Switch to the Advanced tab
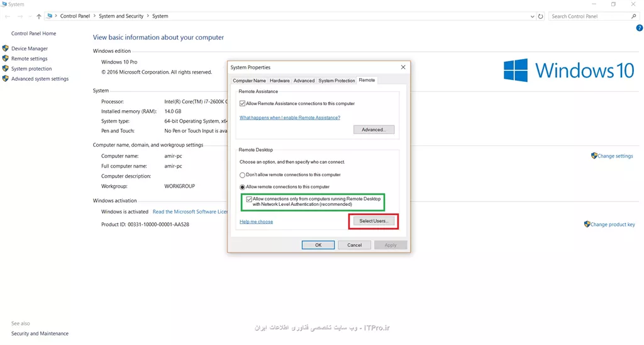Screen dimensions: 644x345 304,81
